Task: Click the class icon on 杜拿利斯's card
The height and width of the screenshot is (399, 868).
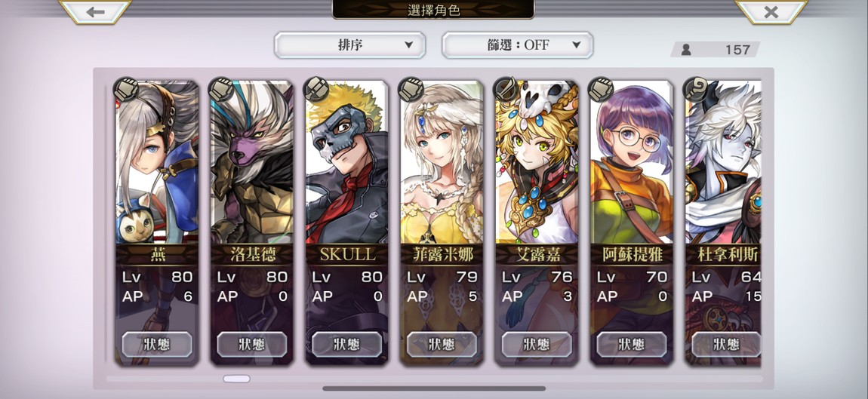Action: pyautogui.click(x=696, y=89)
